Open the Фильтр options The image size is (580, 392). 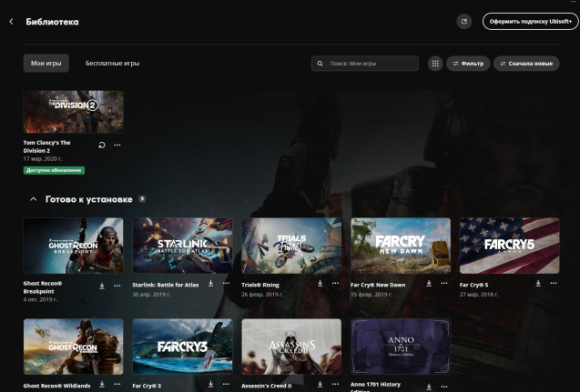tap(468, 64)
